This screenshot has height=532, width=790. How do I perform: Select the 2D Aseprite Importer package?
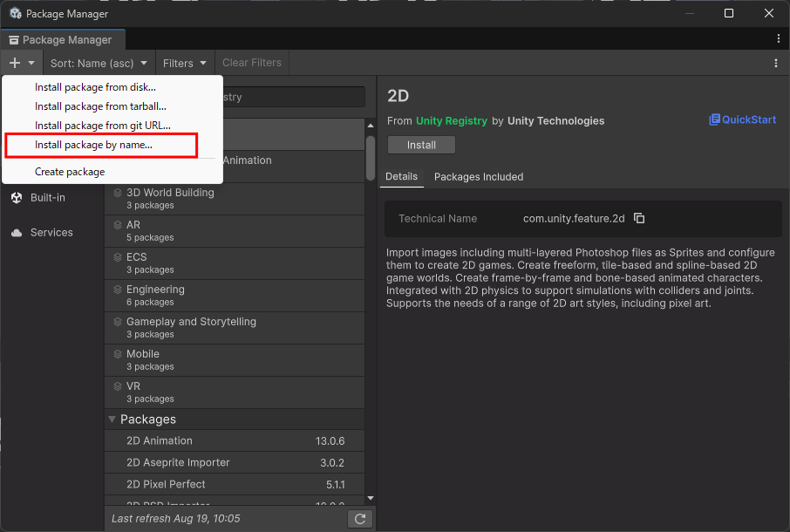pyautogui.click(x=235, y=462)
